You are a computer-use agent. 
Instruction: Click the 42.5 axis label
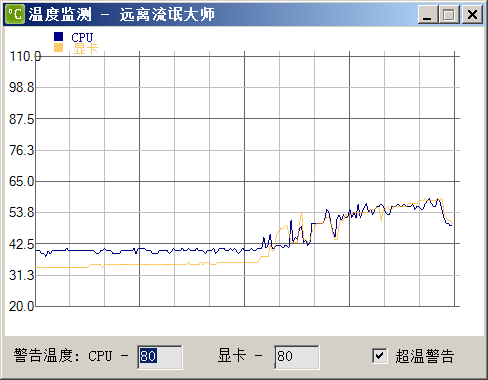click(x=22, y=244)
